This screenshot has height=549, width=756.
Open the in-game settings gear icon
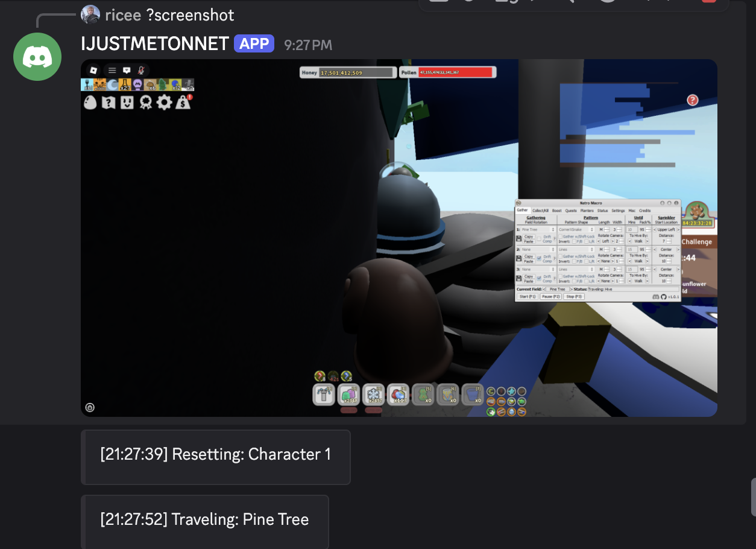point(165,103)
